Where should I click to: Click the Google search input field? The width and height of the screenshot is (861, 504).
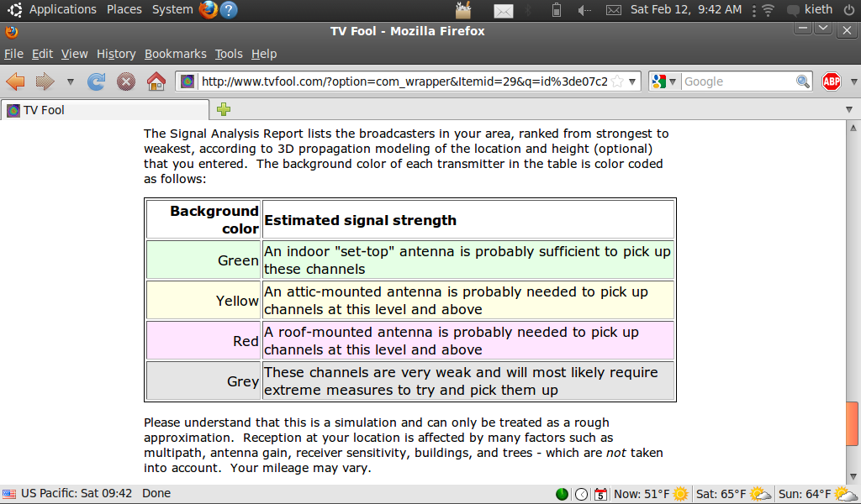(737, 81)
